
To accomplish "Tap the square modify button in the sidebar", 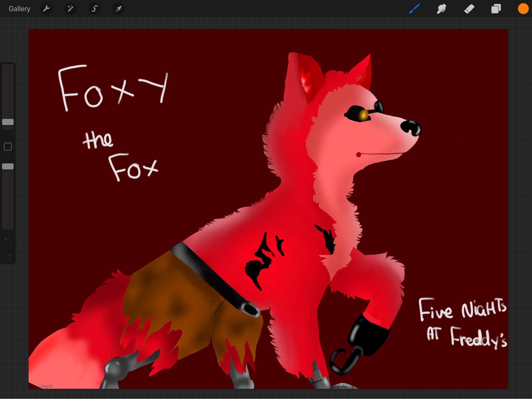I will (8, 147).
